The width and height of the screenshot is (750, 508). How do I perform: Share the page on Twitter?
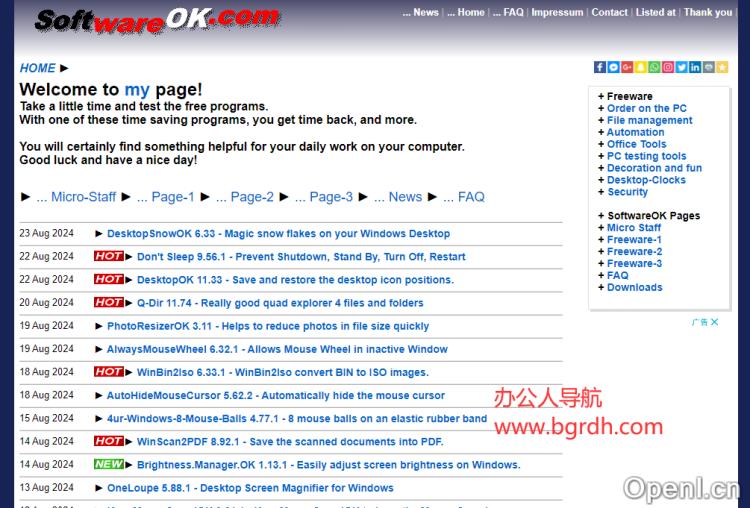coord(681,67)
